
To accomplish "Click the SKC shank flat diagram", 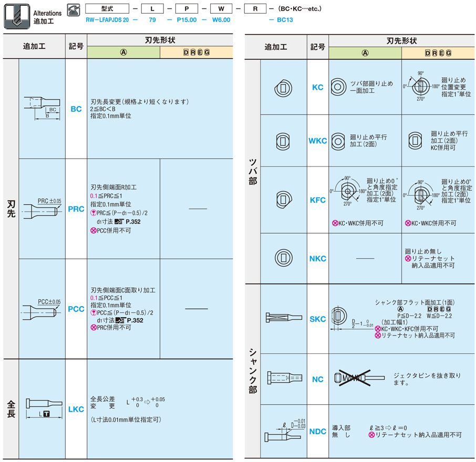I will click(283, 319).
